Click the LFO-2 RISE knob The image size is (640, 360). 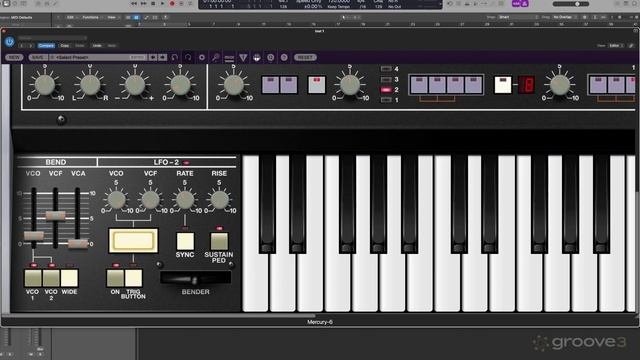219,200
